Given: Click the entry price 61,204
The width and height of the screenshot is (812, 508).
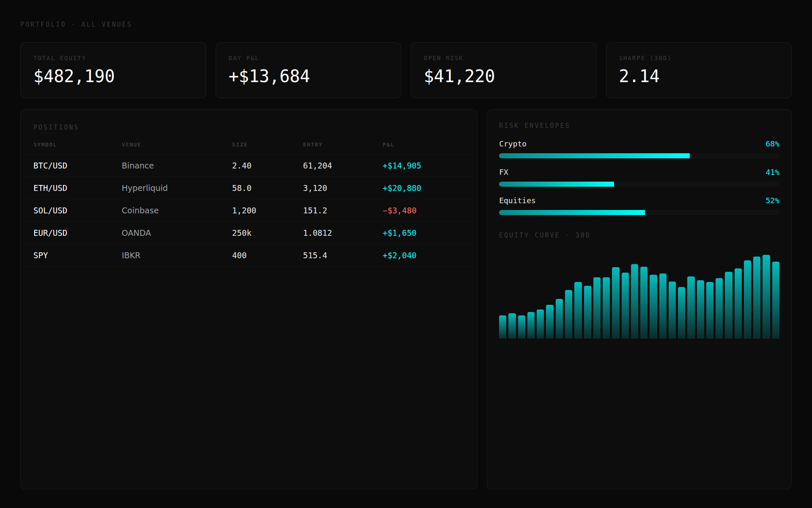Looking at the screenshot, I should [317, 166].
